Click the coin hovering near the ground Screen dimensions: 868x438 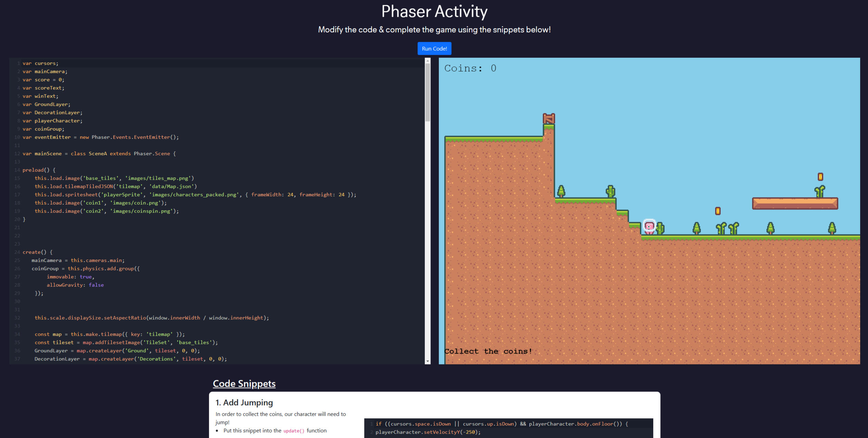click(718, 211)
